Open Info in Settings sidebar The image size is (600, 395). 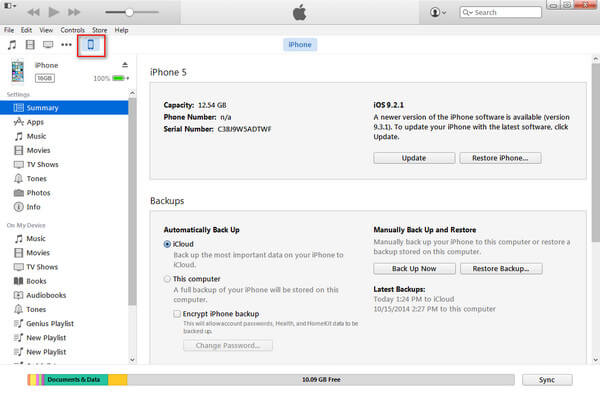click(64, 207)
